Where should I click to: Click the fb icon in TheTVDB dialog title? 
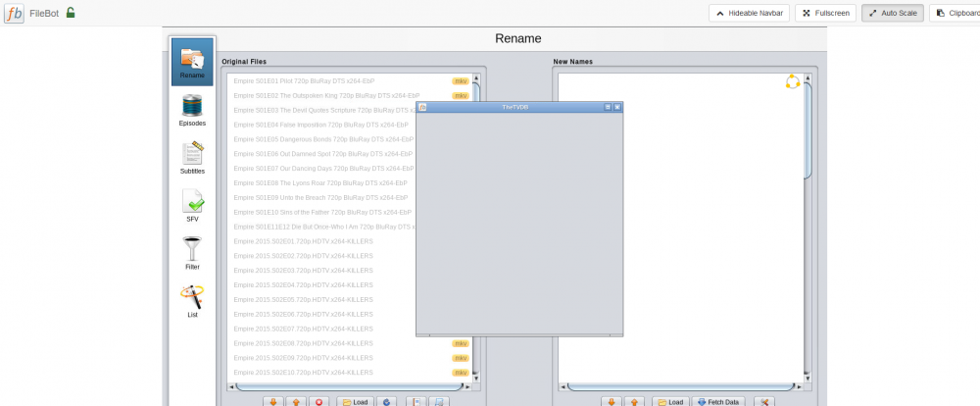pyautogui.click(x=422, y=107)
